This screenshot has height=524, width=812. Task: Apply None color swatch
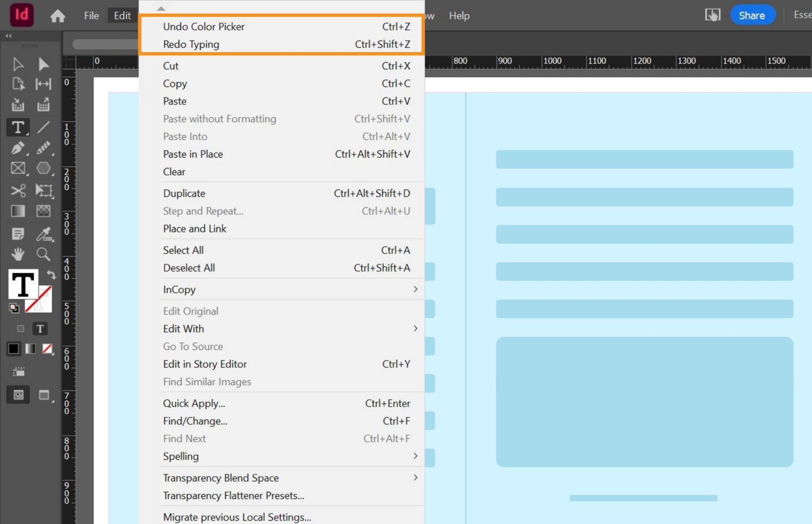tap(47, 349)
